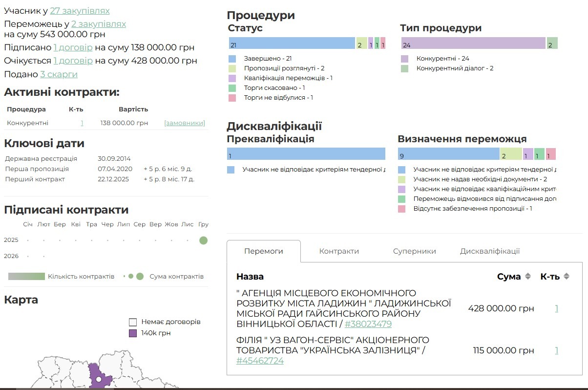Image resolution: width=588 pixels, height=390 pixels.
Task: Click the blue Завершено legend swatch
Action: pos(232,59)
